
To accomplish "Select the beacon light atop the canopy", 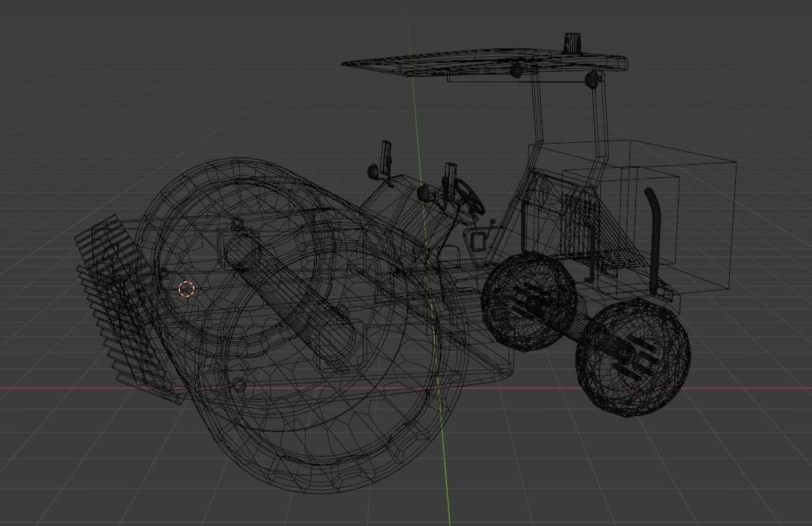I will pyautogui.click(x=573, y=42).
